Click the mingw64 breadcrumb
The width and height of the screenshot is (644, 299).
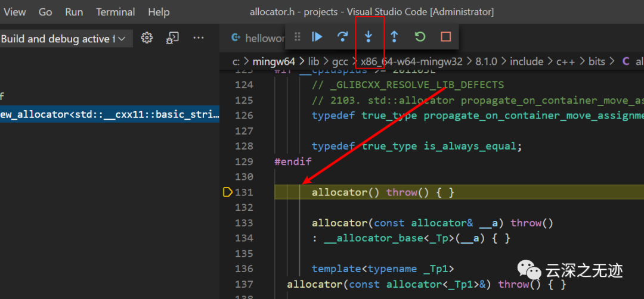[274, 61]
